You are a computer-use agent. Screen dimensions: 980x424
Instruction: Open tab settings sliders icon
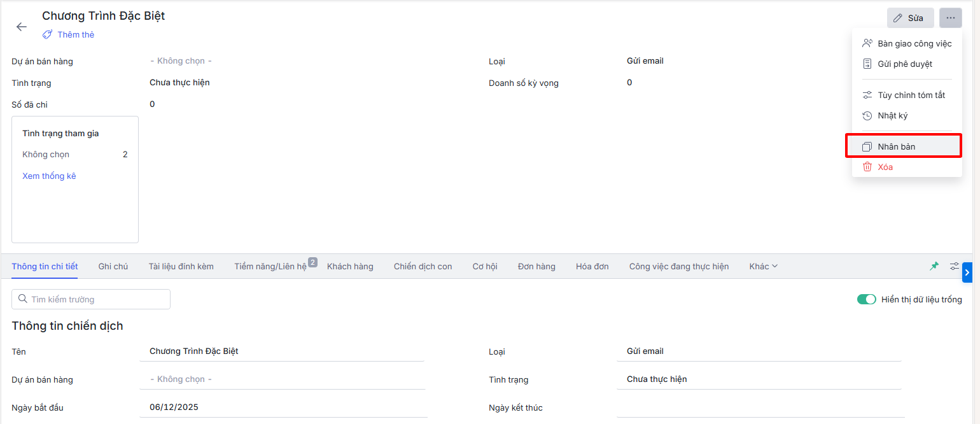tap(955, 266)
